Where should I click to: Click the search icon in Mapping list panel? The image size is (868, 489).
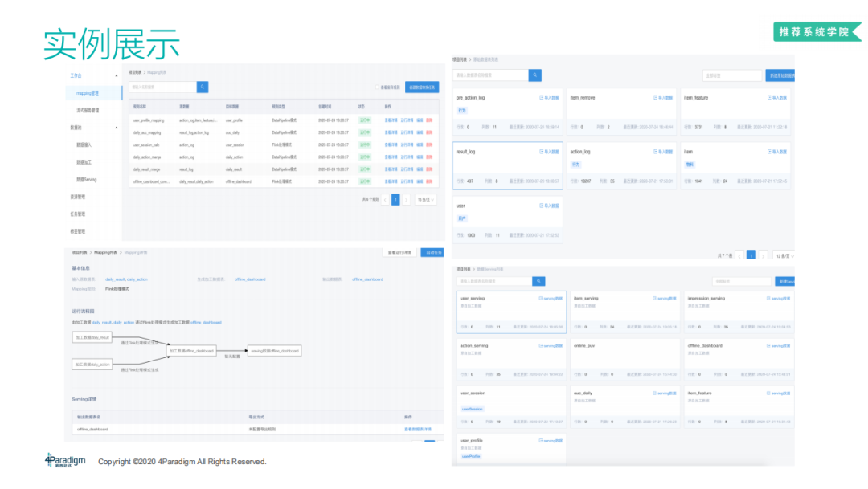pyautogui.click(x=203, y=87)
